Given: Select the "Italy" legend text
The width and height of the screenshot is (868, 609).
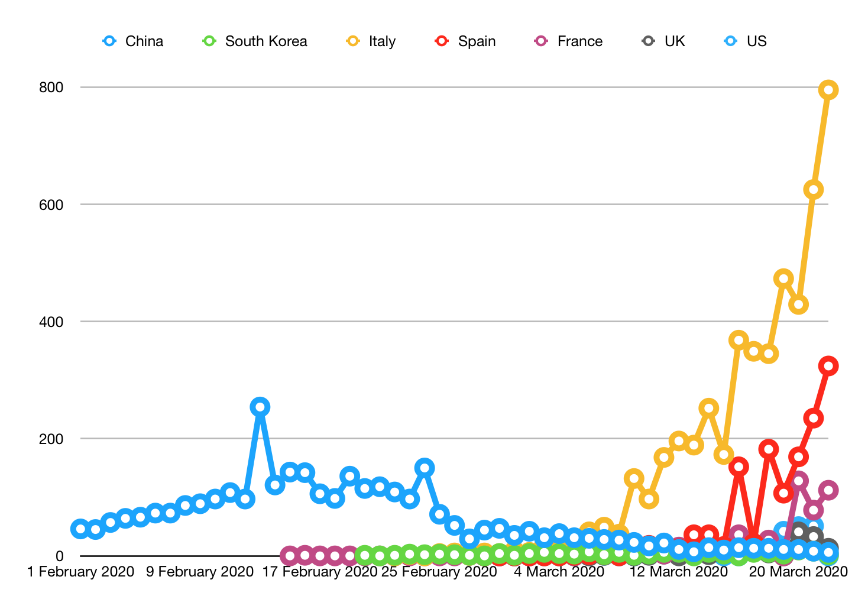Looking at the screenshot, I should (x=382, y=41).
